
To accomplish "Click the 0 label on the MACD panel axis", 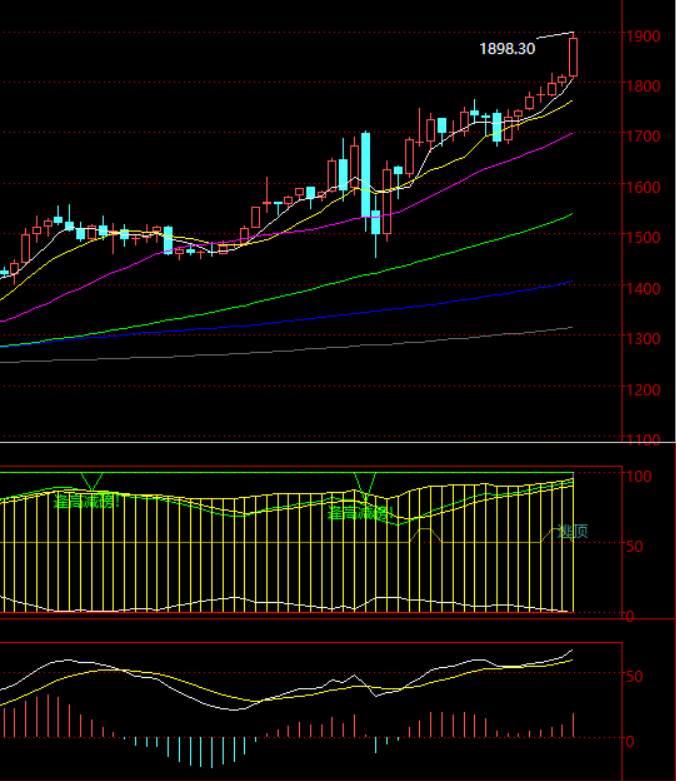I will coord(630,742).
